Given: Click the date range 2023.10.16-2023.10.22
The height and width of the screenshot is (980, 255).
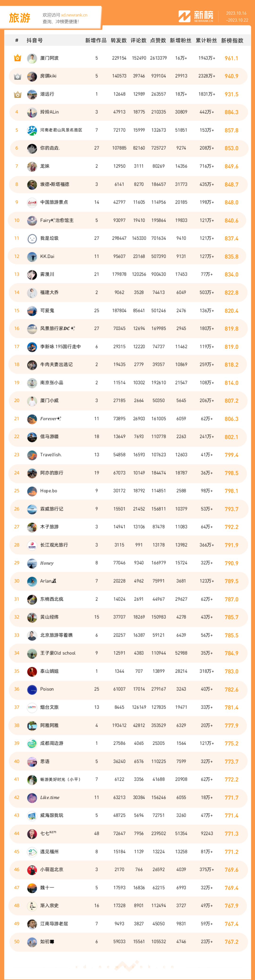Looking at the screenshot, I should [237, 17].
